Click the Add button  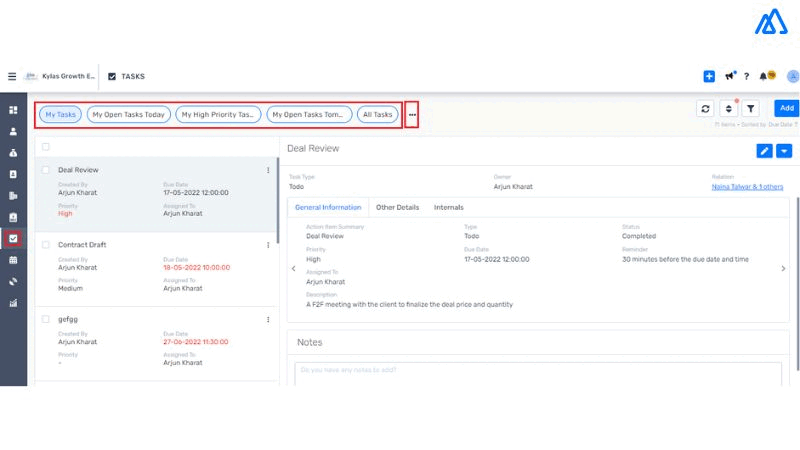(x=786, y=108)
